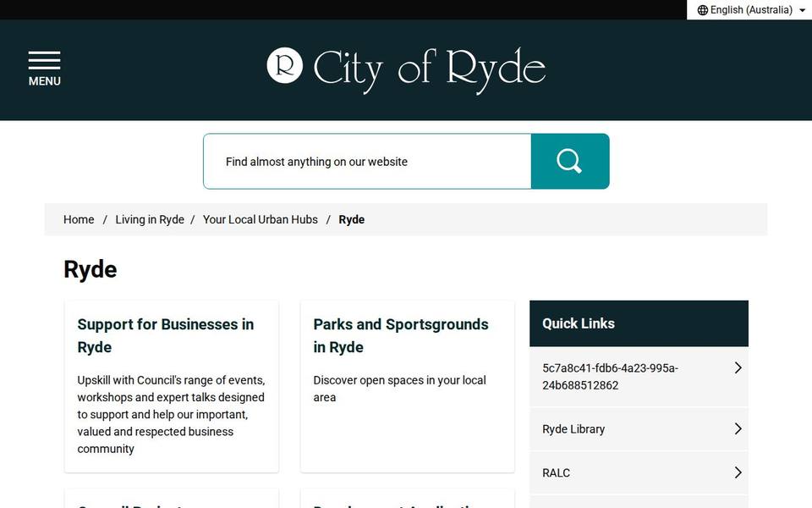Click the Ryde page heading
The image size is (812, 508).
point(91,269)
